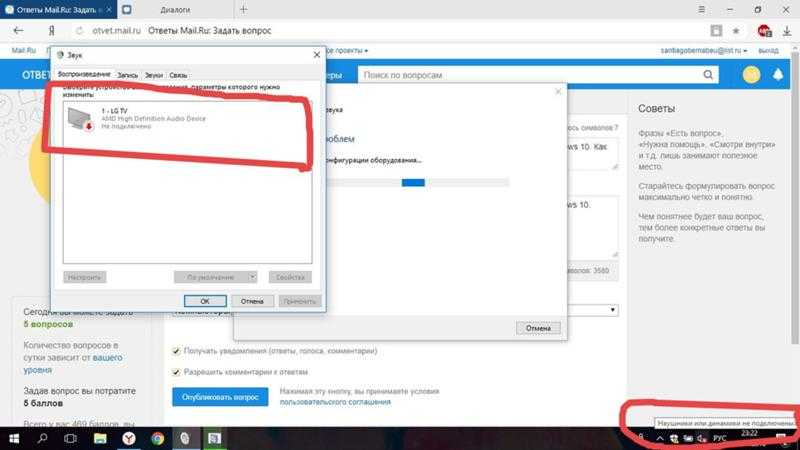Switch to the Диалоги browser tab
Viewport: 800px width, 450px height.
click(175, 9)
